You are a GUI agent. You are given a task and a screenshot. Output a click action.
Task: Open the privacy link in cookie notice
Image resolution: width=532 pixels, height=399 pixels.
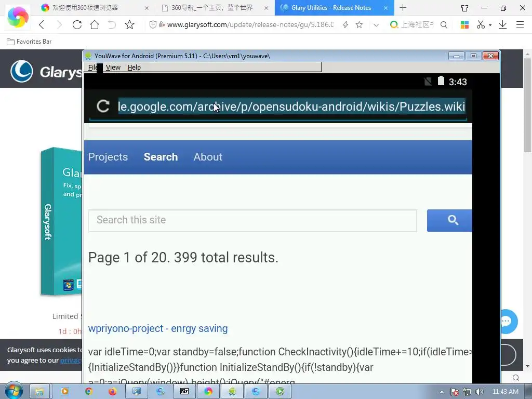click(71, 361)
